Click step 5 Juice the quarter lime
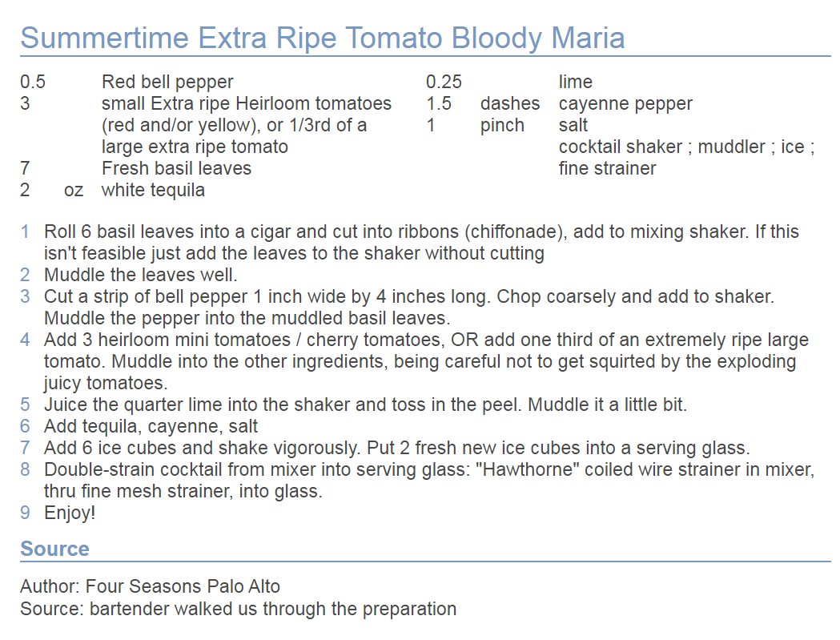The width and height of the screenshot is (840, 640). click(x=365, y=405)
